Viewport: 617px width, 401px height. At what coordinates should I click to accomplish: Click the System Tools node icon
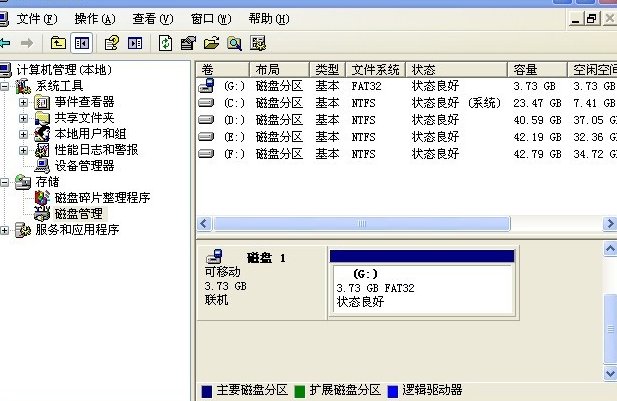(x=23, y=86)
